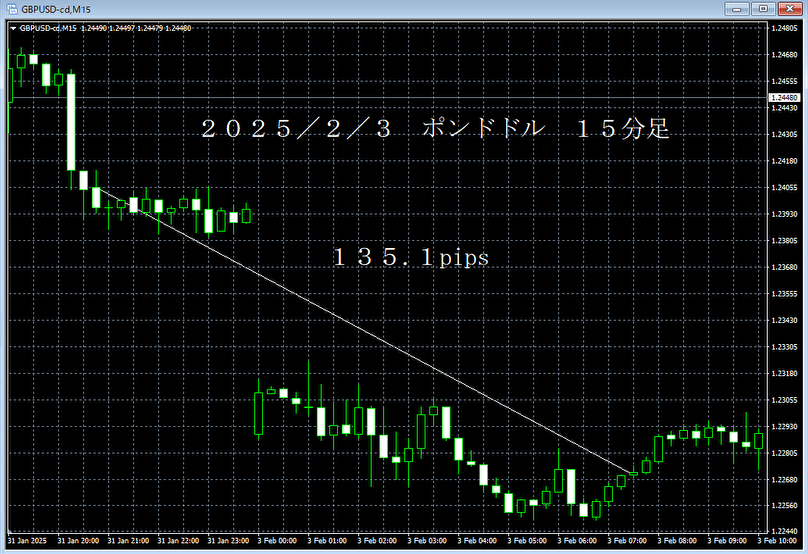Click the 1.23430 price axis label

pos(784,321)
